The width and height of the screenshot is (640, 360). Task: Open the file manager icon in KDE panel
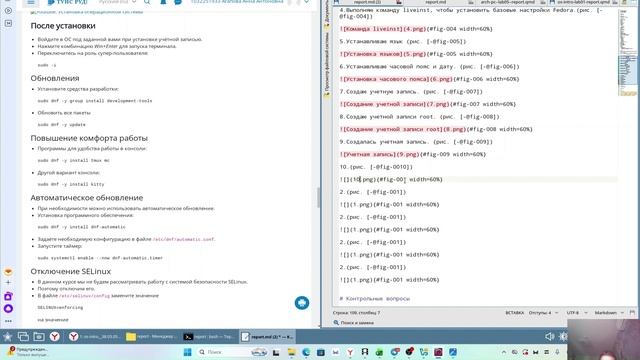click(39, 337)
